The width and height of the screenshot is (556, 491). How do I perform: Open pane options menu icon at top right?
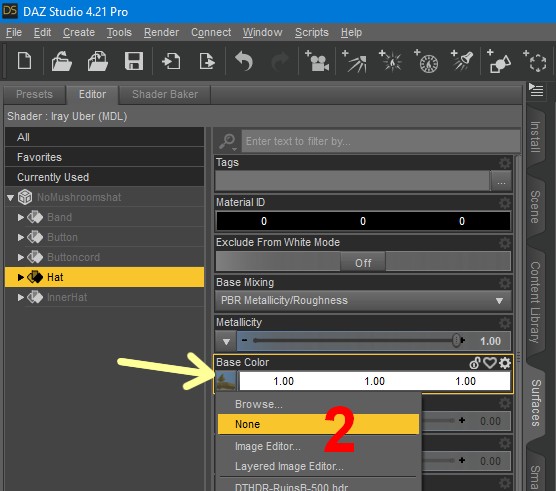(536, 90)
